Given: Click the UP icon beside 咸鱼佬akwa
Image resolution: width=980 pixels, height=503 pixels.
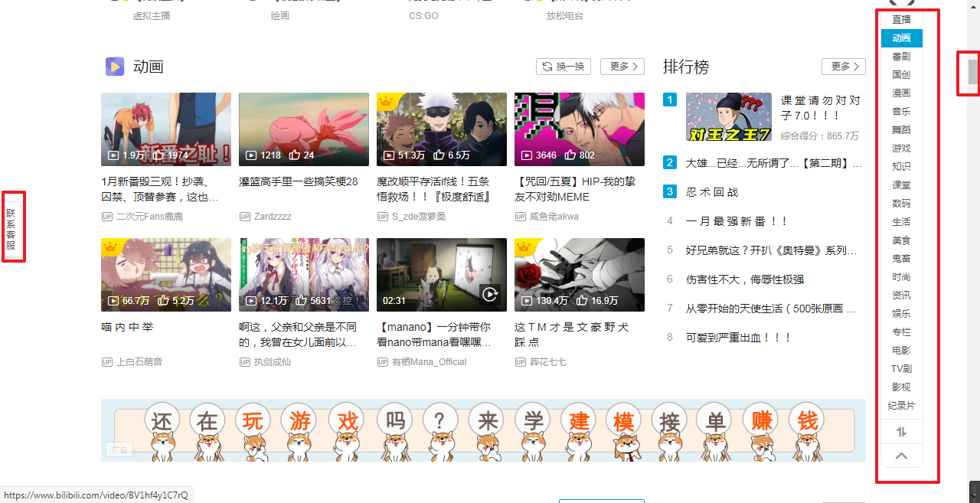Looking at the screenshot, I should tap(521, 217).
